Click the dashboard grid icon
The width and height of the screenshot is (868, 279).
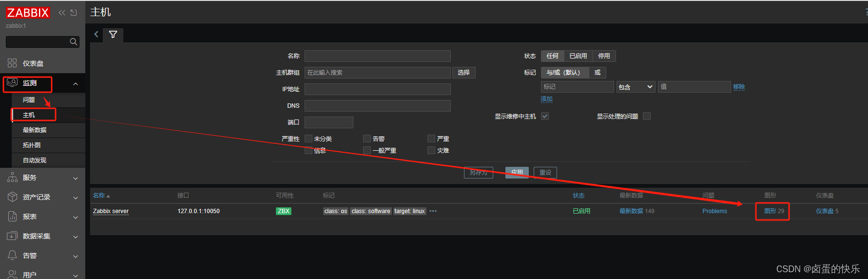point(12,63)
